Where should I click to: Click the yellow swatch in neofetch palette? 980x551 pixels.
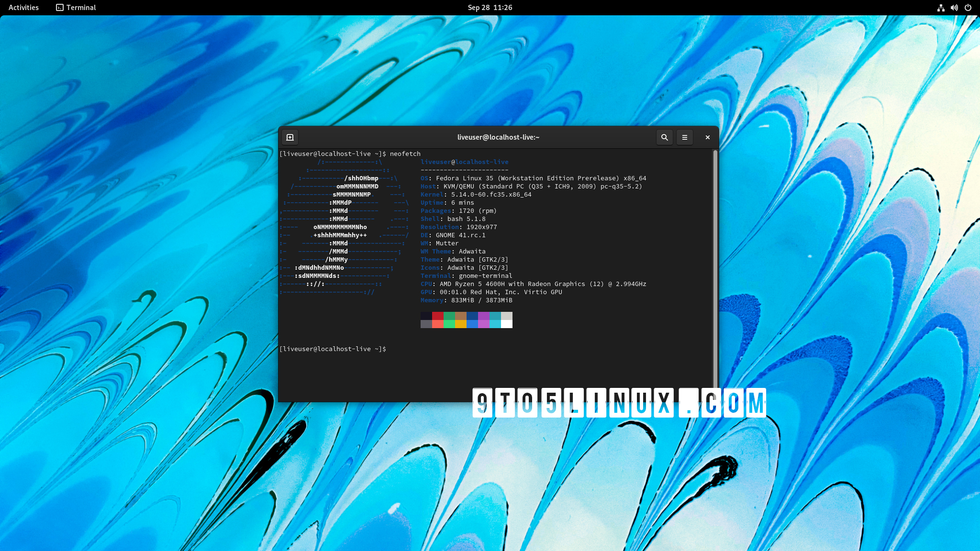[x=461, y=324]
